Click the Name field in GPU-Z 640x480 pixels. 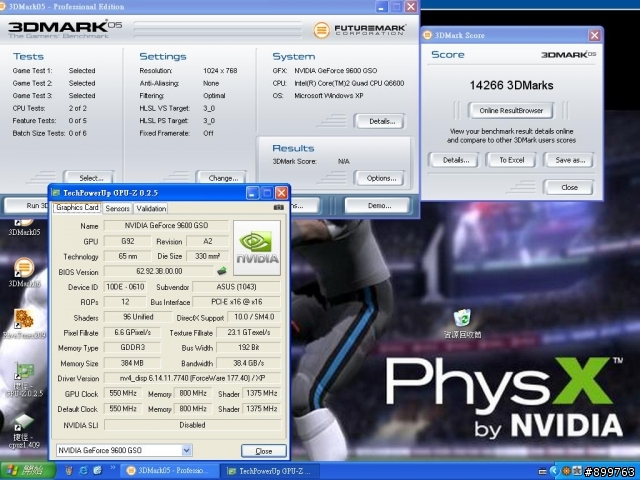click(166, 225)
